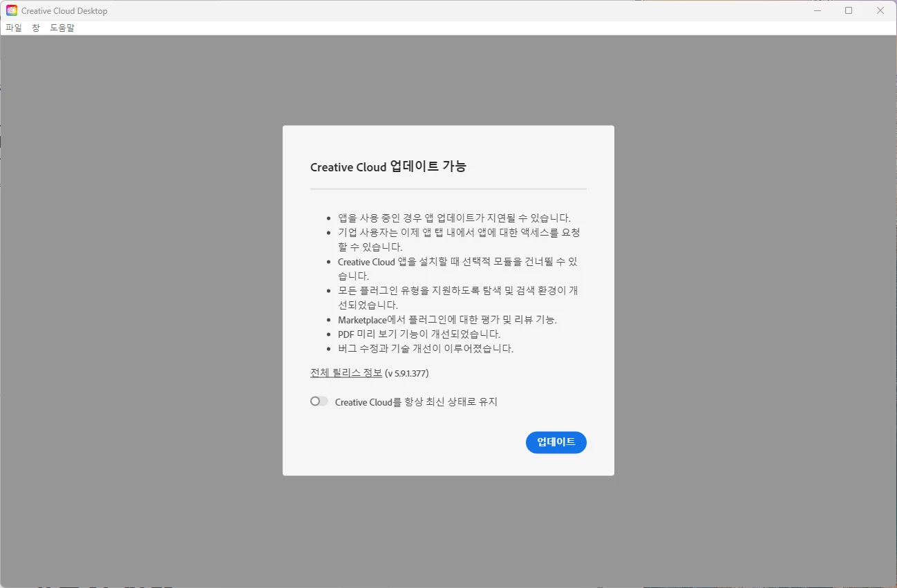Click the '앱을 사용 중인 경우' bullet text
The height and width of the screenshot is (588, 897).
[454, 218]
